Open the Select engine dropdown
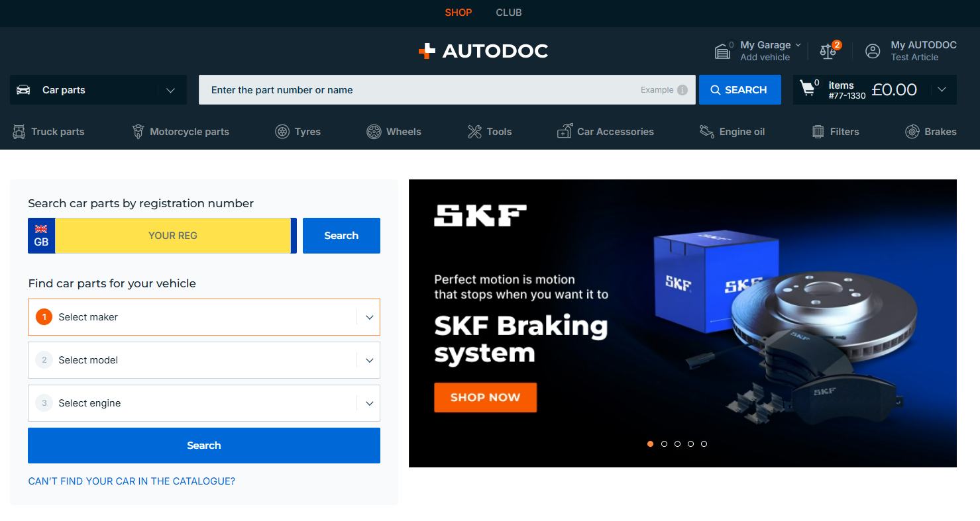The height and width of the screenshot is (521, 980). (x=204, y=403)
